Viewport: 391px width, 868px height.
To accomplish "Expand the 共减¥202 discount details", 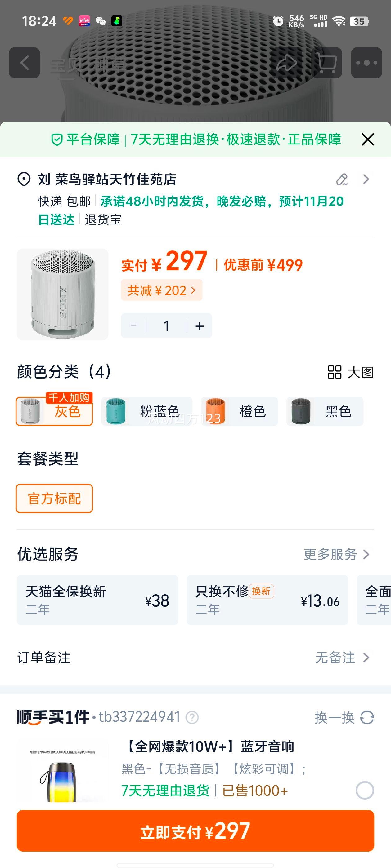I will point(162,290).
